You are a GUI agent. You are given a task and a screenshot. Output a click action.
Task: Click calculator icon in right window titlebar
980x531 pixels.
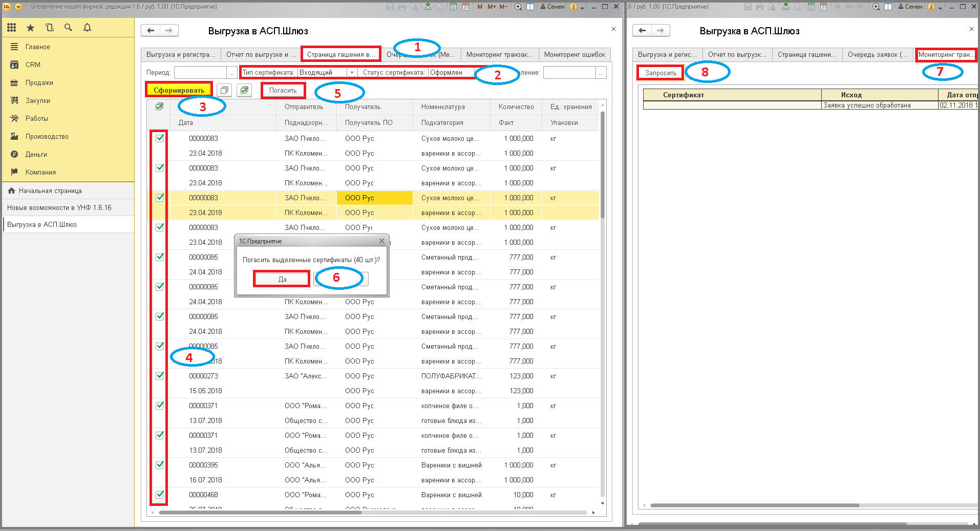(x=811, y=7)
